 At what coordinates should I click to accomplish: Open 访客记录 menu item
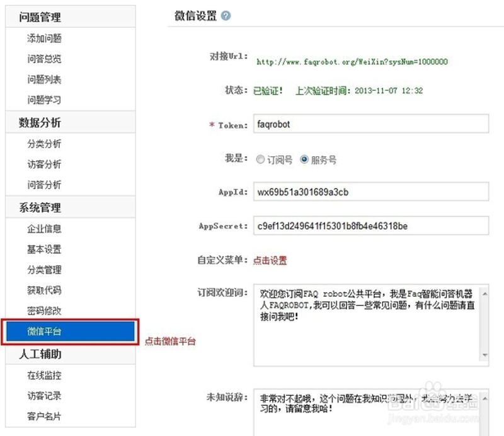44,396
